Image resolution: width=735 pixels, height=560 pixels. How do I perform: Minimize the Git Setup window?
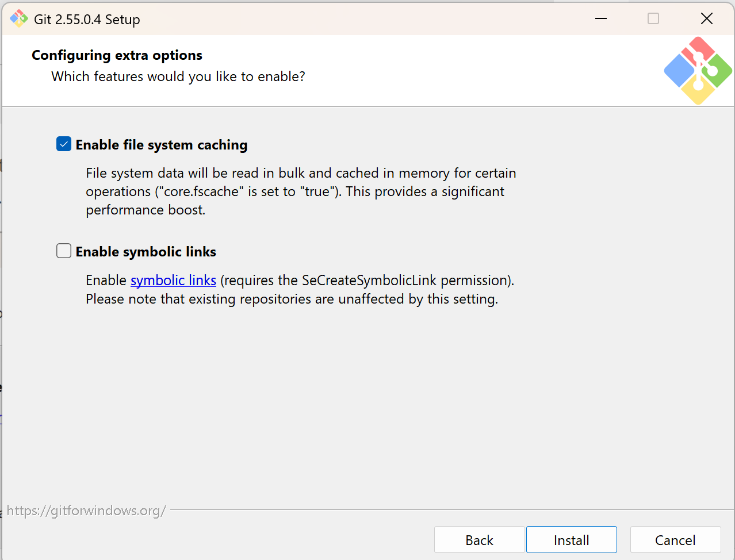[601, 18]
